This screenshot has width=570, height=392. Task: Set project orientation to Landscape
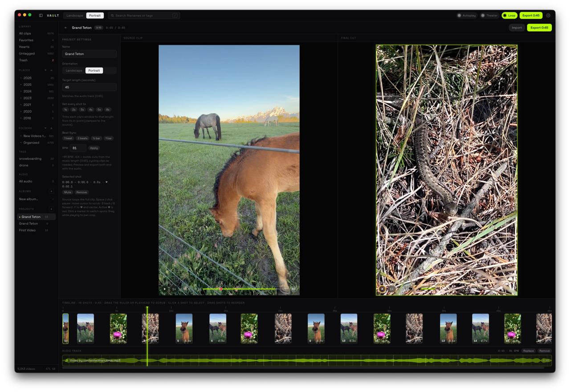(74, 71)
